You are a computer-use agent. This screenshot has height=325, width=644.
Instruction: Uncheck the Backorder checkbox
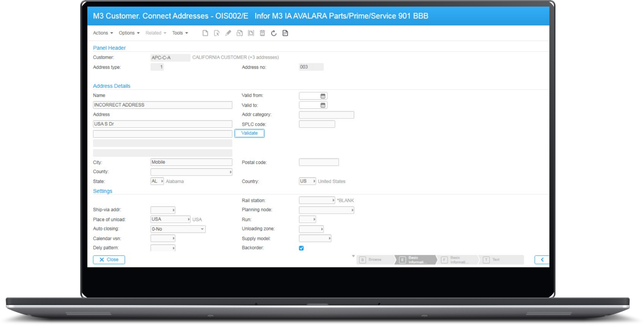point(301,248)
